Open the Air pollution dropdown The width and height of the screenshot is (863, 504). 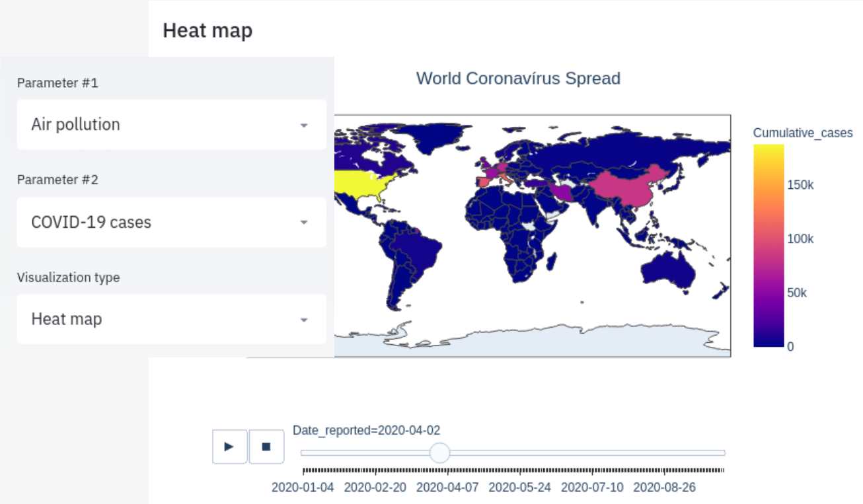point(171,125)
